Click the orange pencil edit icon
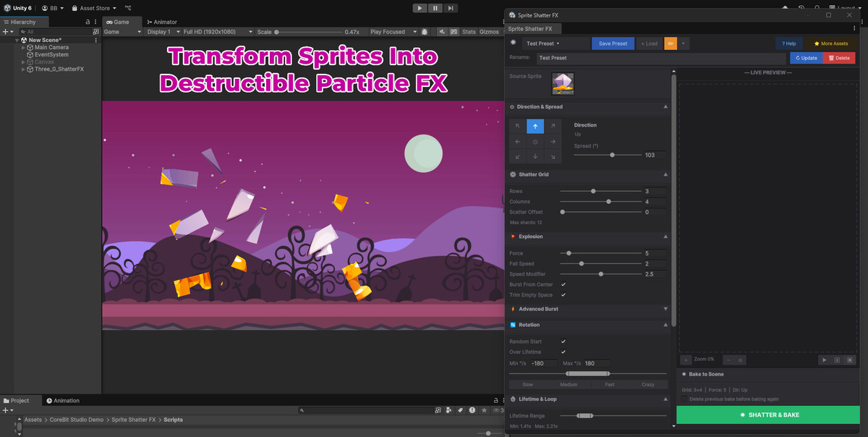This screenshot has width=868, height=437. [671, 43]
